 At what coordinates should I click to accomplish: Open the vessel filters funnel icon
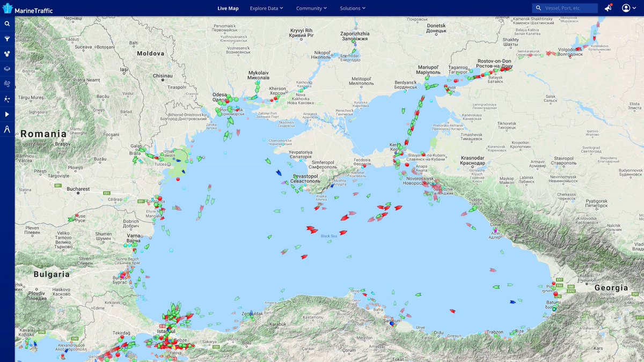tap(7, 39)
